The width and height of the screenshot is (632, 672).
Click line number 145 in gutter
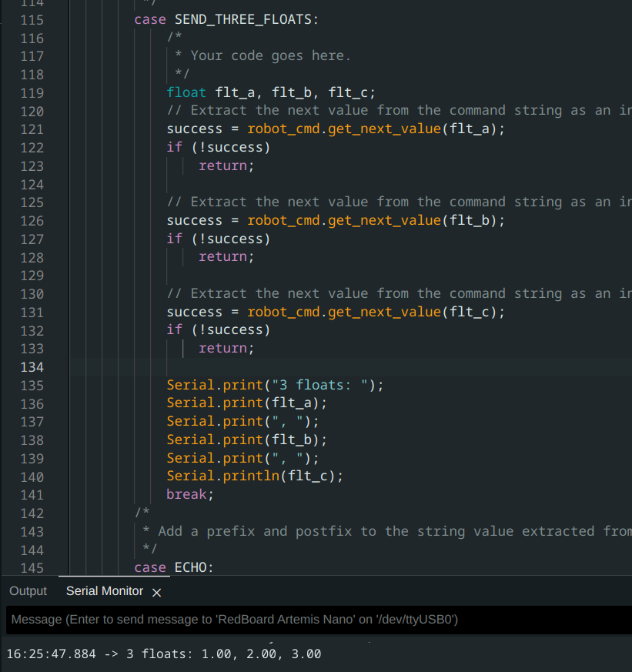click(32, 568)
